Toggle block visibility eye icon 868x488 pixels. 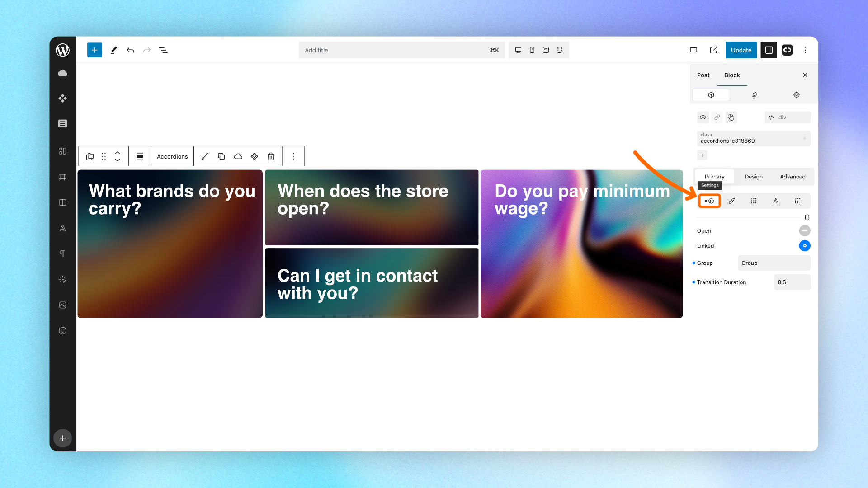(703, 117)
